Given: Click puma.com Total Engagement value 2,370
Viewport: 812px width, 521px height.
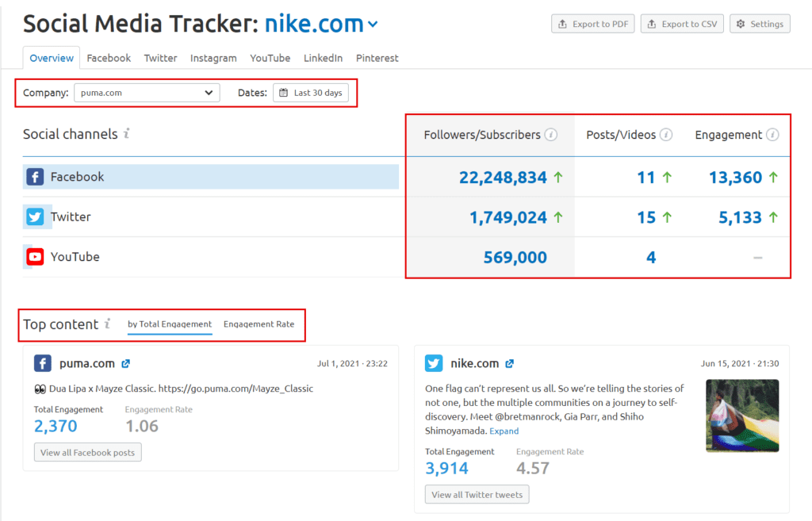Looking at the screenshot, I should 56,426.
